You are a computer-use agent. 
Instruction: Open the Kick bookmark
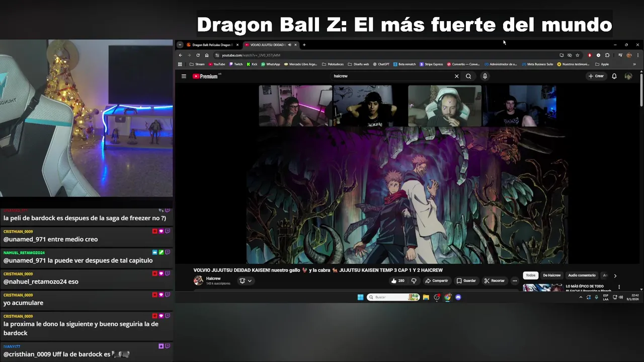coord(252,64)
